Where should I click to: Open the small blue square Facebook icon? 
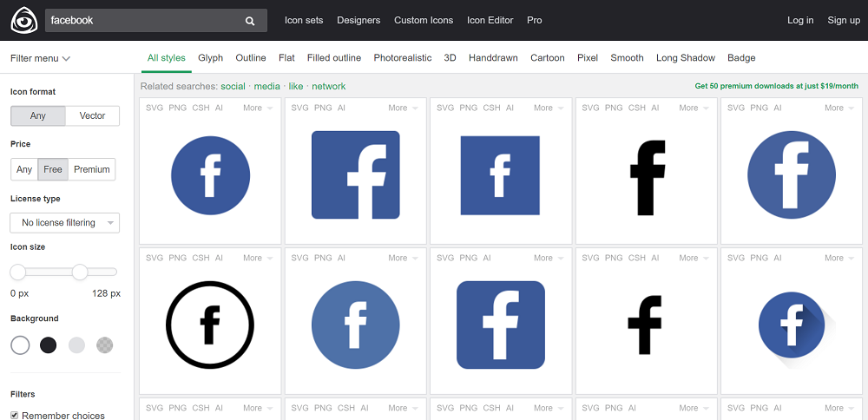[500, 175]
